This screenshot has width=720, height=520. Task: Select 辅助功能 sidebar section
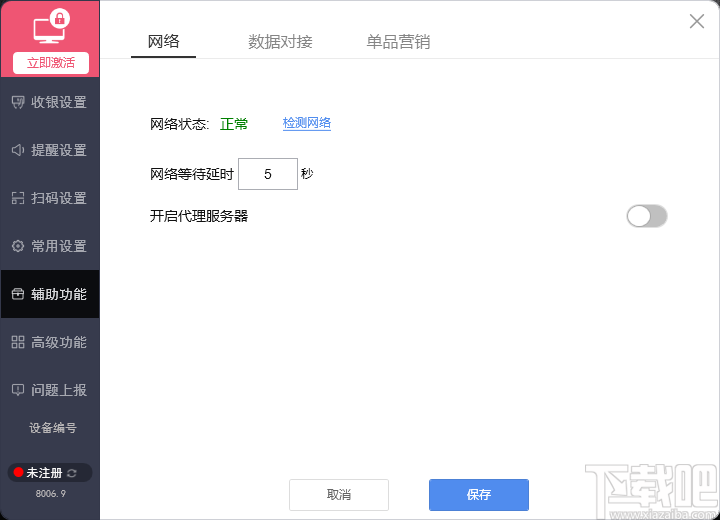point(50,294)
